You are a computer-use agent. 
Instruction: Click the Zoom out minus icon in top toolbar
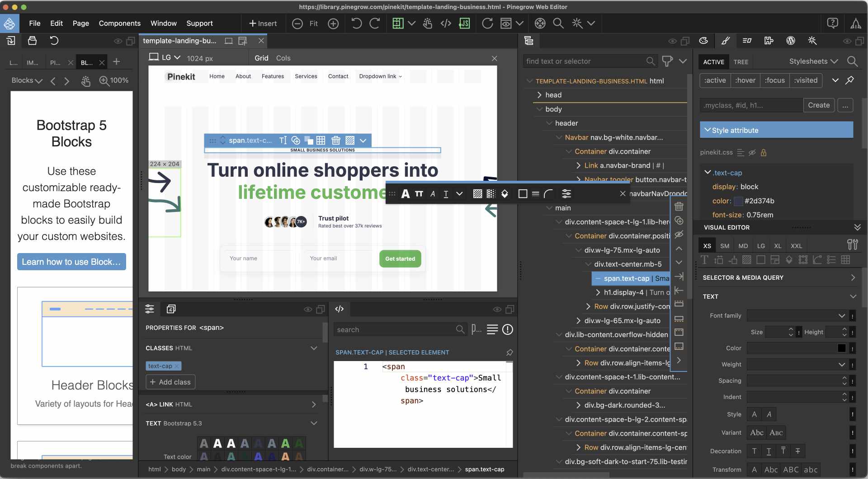click(x=297, y=23)
